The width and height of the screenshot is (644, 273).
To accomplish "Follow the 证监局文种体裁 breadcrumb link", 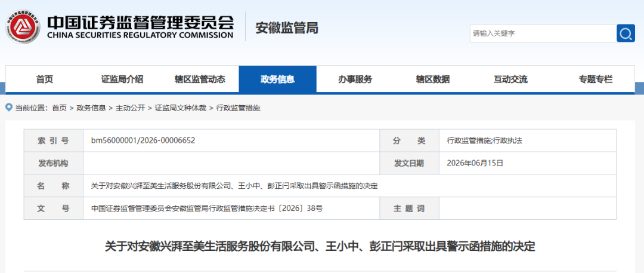I will click(x=180, y=108).
